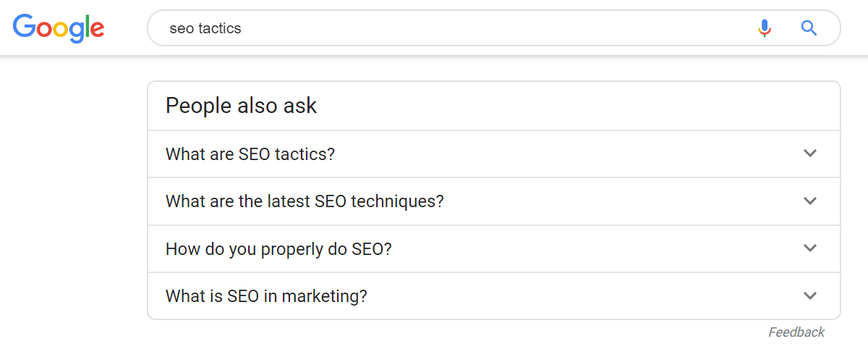Expand chevron for "How do you properly do SEO?"
The height and width of the screenshot is (352, 868).
[810, 248]
